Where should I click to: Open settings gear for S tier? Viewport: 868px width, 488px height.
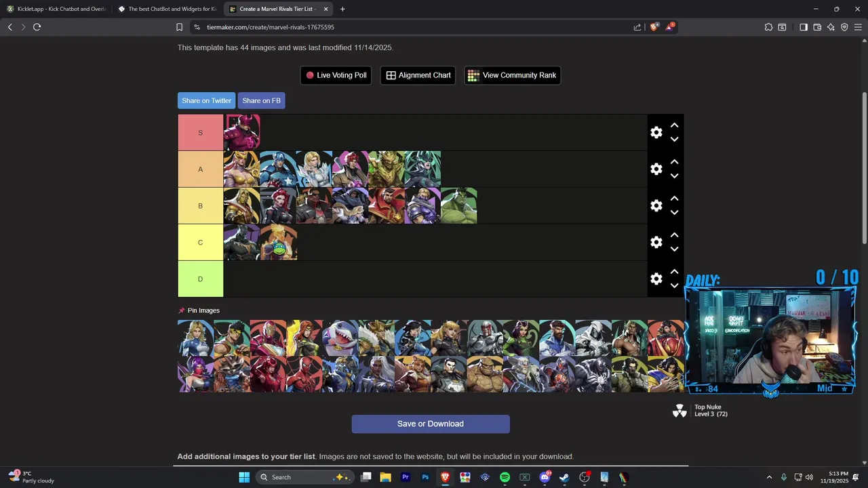[656, 133]
